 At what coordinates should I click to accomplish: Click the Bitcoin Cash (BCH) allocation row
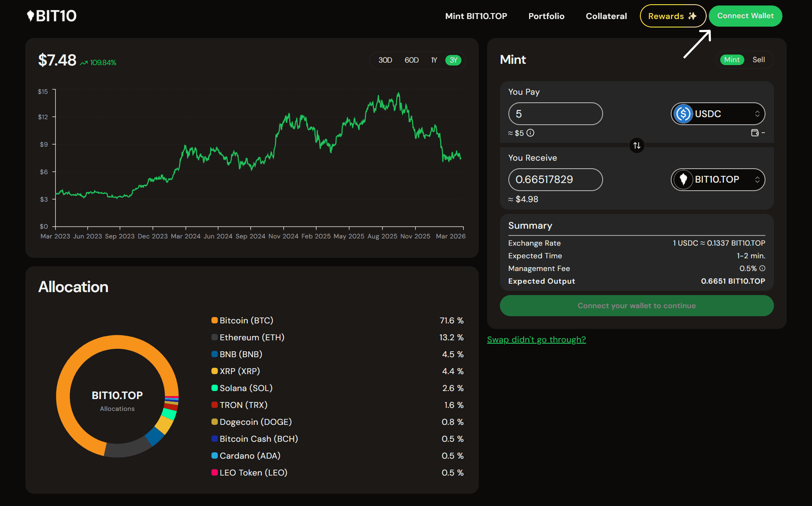coord(337,439)
